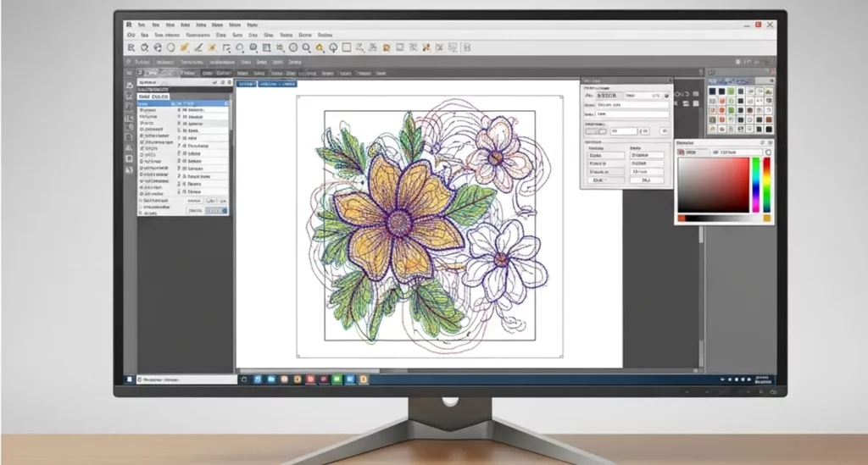Switch to the wider second blue tab above the canvas
This screenshot has width=868, height=465.
[x=277, y=84]
